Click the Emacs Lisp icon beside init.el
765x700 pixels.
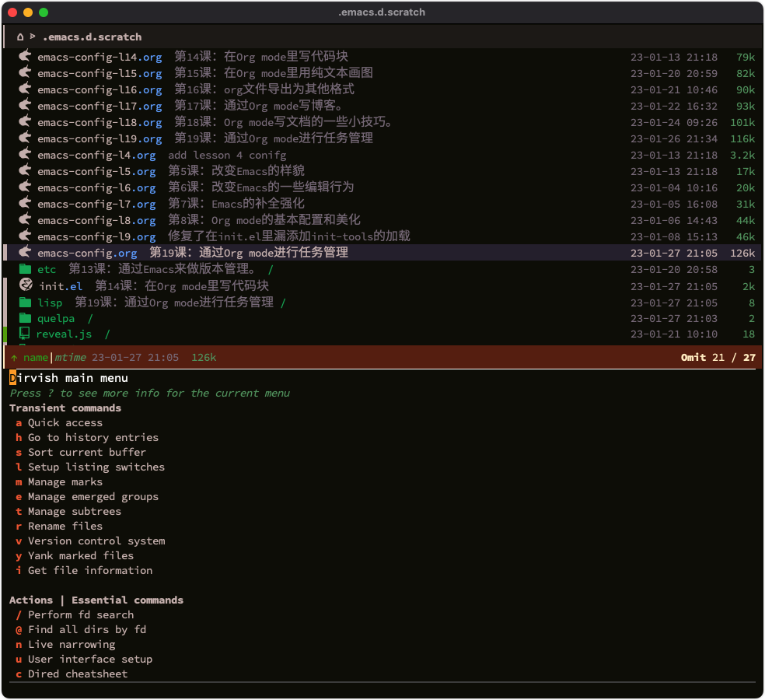(x=26, y=285)
